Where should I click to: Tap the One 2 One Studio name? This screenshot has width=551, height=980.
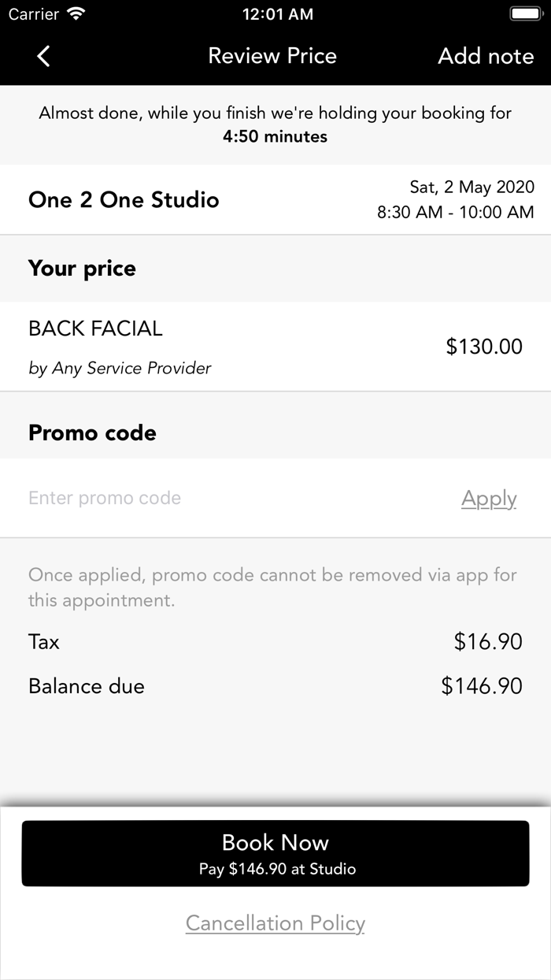coord(124,199)
